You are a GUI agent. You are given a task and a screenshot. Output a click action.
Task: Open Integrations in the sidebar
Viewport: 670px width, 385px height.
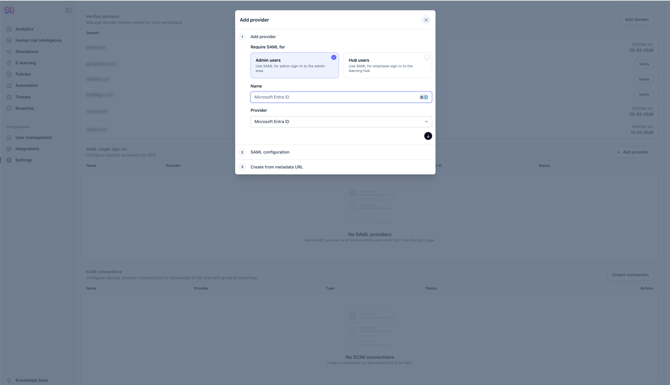[x=27, y=149]
